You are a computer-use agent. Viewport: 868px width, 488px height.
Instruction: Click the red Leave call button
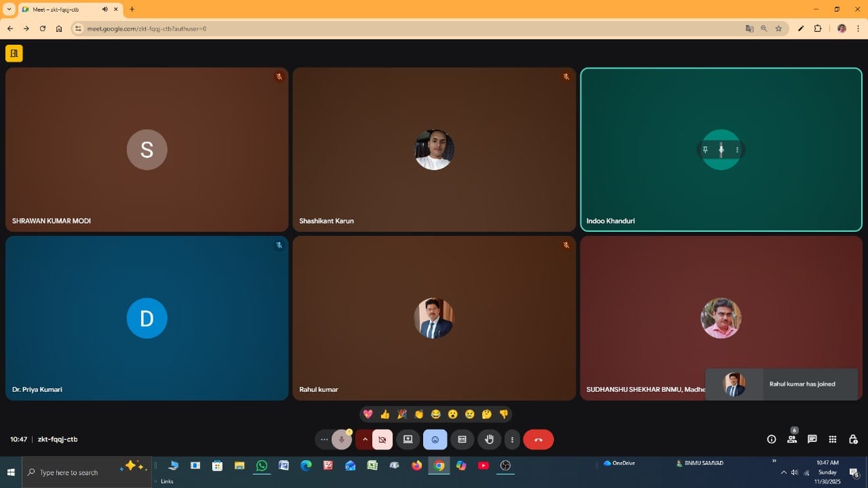click(x=538, y=439)
